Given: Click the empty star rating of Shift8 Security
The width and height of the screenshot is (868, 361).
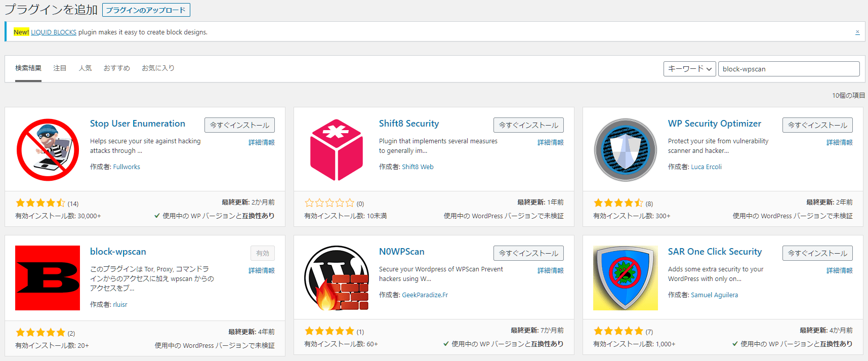Looking at the screenshot, I should click(x=329, y=203).
